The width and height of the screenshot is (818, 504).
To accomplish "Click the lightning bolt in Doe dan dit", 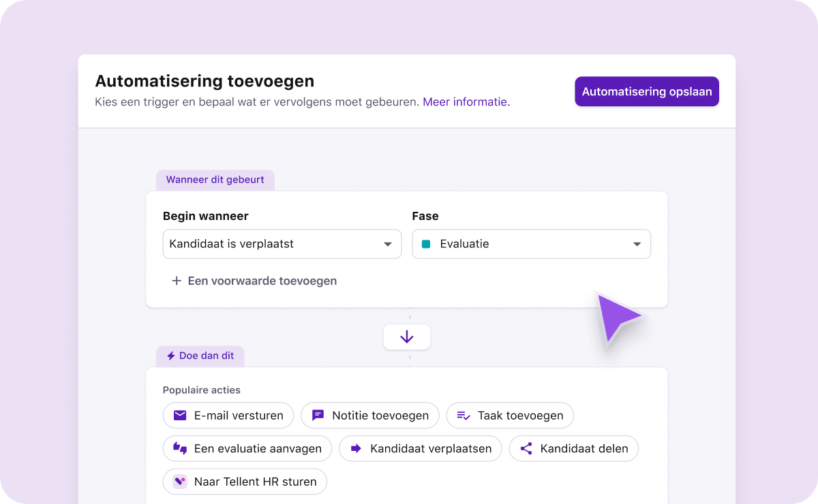I will point(170,356).
